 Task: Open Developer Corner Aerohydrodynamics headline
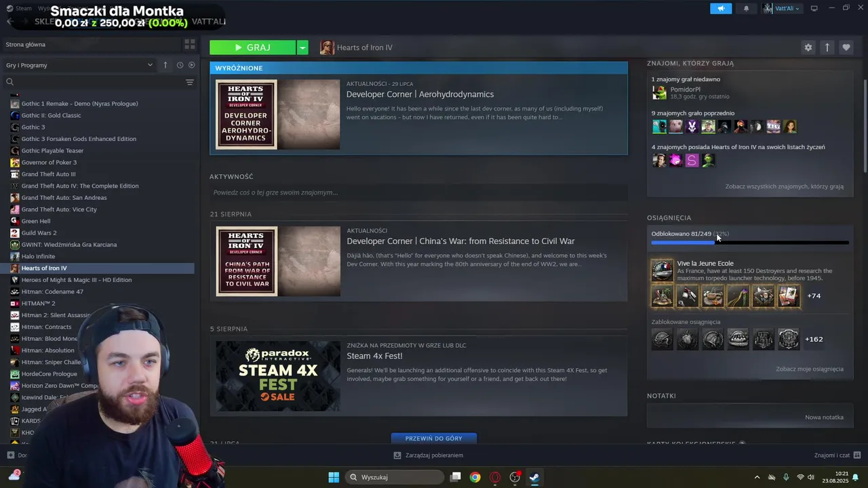[x=420, y=94]
